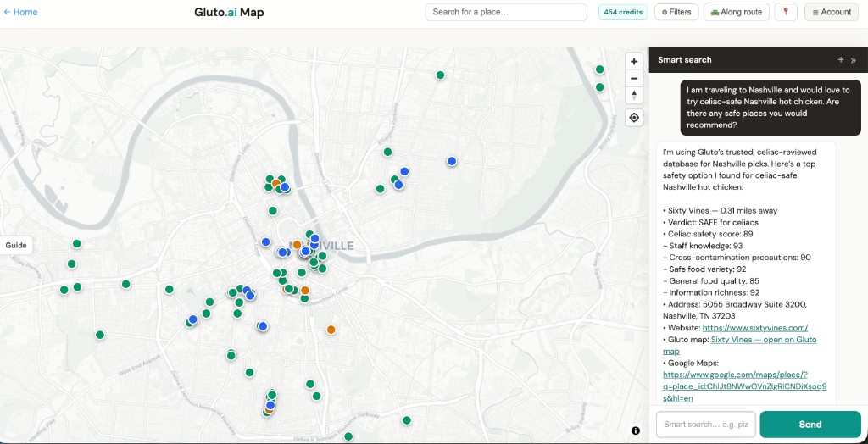Click the 'Verdict: SAFE for celiacs' line
The height and width of the screenshot is (444, 868).
tap(710, 222)
